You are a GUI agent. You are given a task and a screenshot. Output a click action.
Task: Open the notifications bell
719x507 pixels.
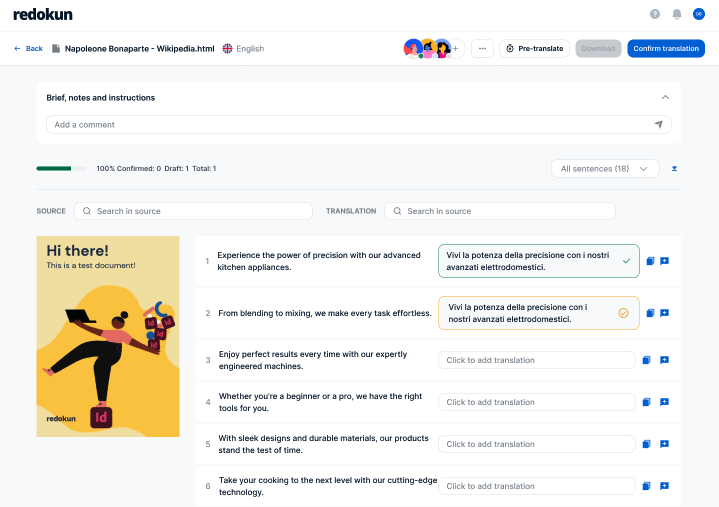tap(677, 14)
